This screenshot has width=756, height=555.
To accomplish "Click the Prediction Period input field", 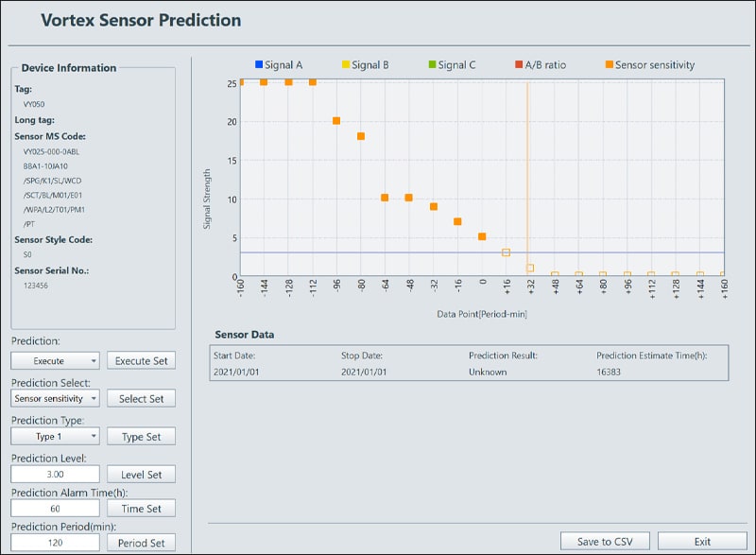I will tap(53, 543).
